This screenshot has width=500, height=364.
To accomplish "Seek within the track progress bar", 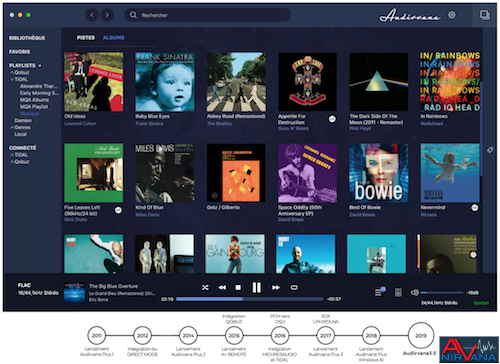I will click(x=250, y=299).
